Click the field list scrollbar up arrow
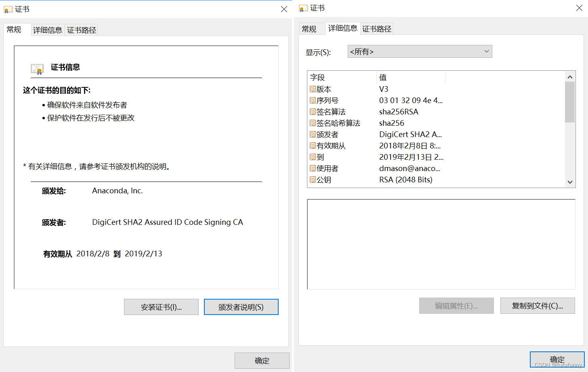The image size is (588, 372). coord(570,77)
